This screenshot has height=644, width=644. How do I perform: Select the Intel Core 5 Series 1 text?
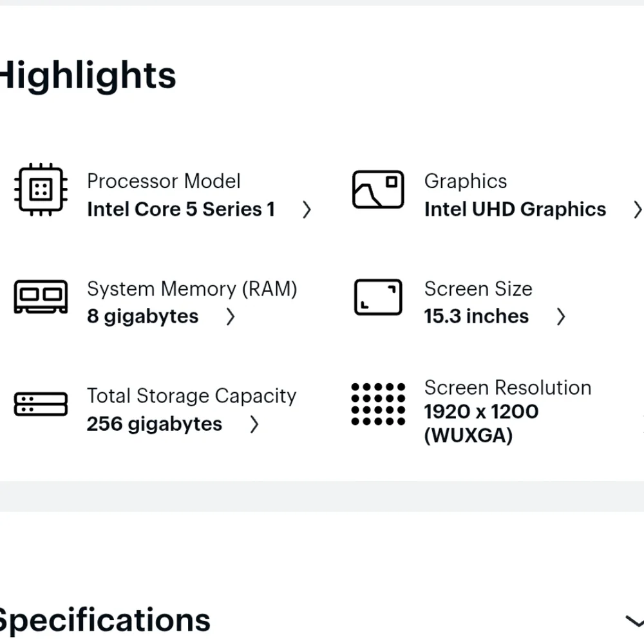(x=181, y=209)
